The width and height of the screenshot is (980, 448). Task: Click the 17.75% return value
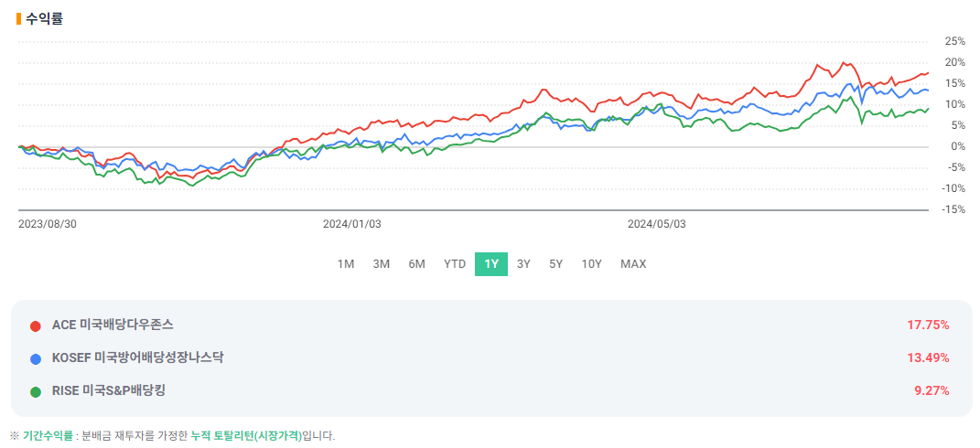[928, 325]
